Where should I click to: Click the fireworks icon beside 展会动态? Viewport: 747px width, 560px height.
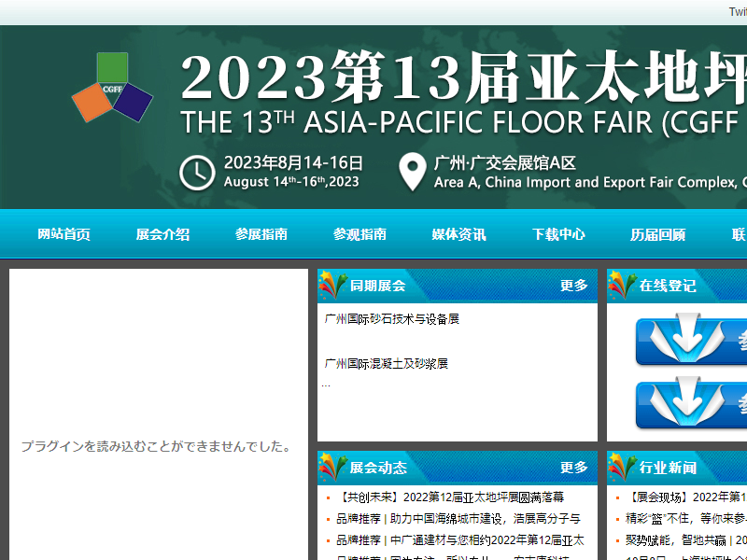pos(332,467)
